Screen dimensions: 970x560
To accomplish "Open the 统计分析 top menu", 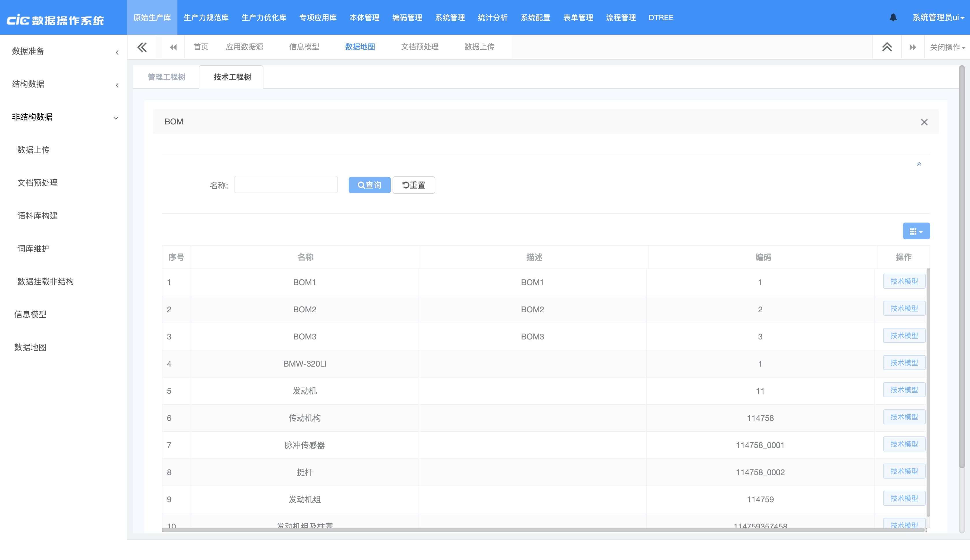I will pos(492,18).
